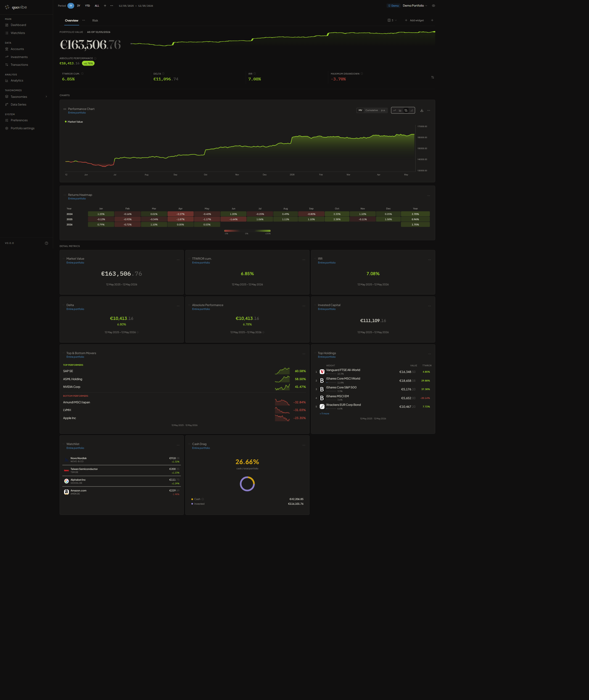Viewport: 589px width, 700px height.
Task: Click the plus icon next to Add widget
Action: tap(432, 20)
